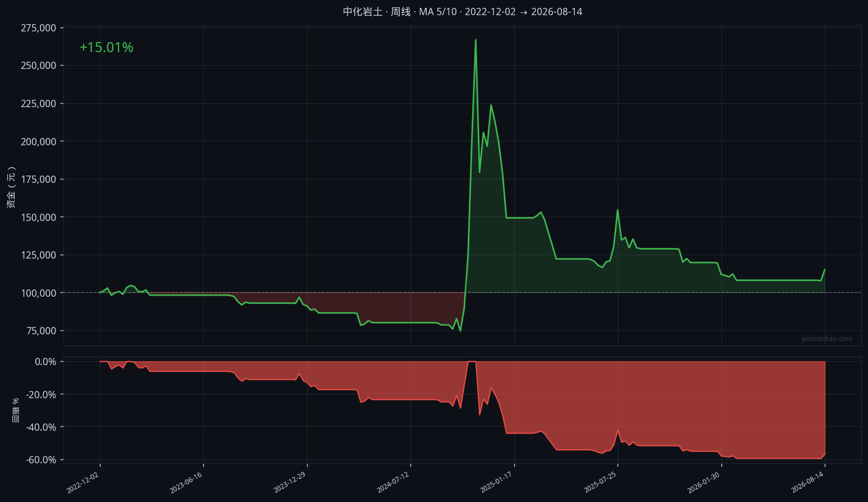Click the 275,000 y-axis tick label
Screen dimensions: 868x502
[x=39, y=28]
